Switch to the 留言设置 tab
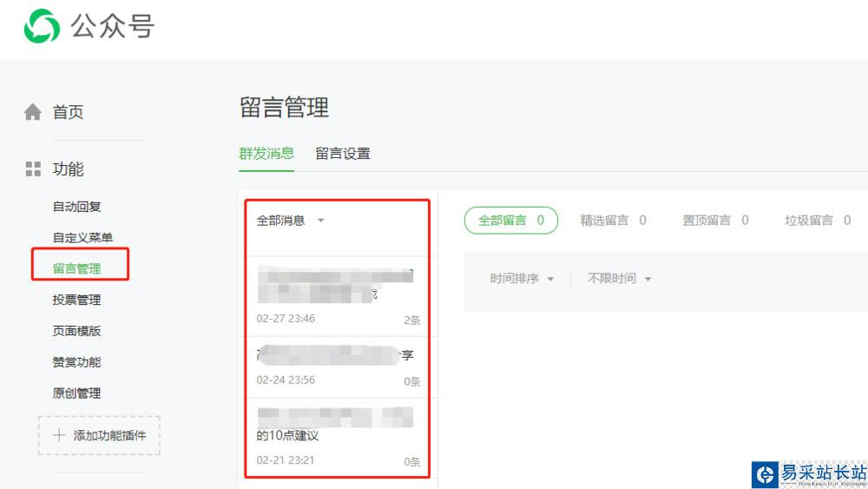Viewport: 868px width, 489px height. tap(343, 154)
